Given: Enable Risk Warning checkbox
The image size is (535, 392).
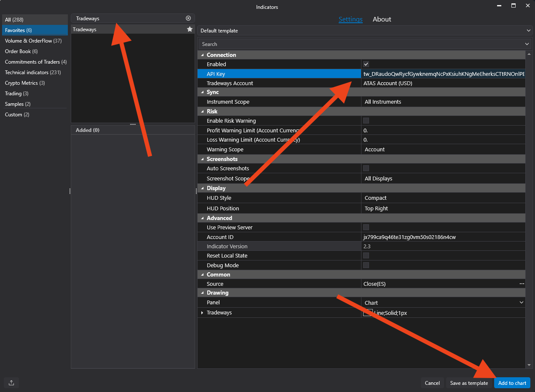Looking at the screenshot, I should [366, 121].
